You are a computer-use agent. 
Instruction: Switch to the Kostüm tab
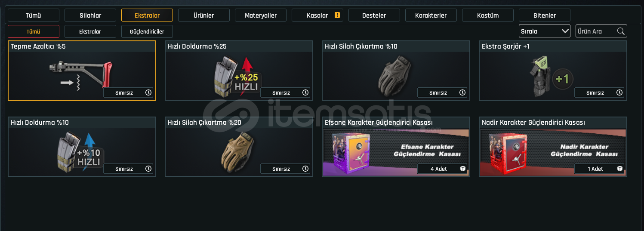pos(488,15)
